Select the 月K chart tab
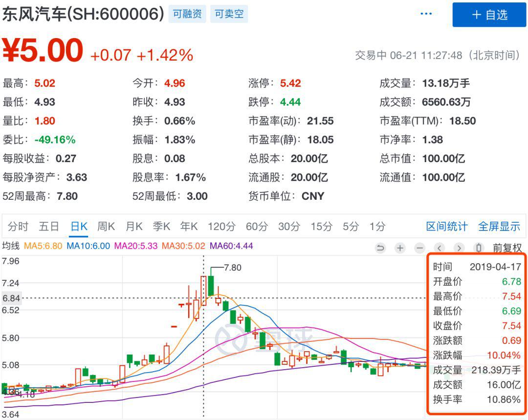 pyautogui.click(x=134, y=226)
